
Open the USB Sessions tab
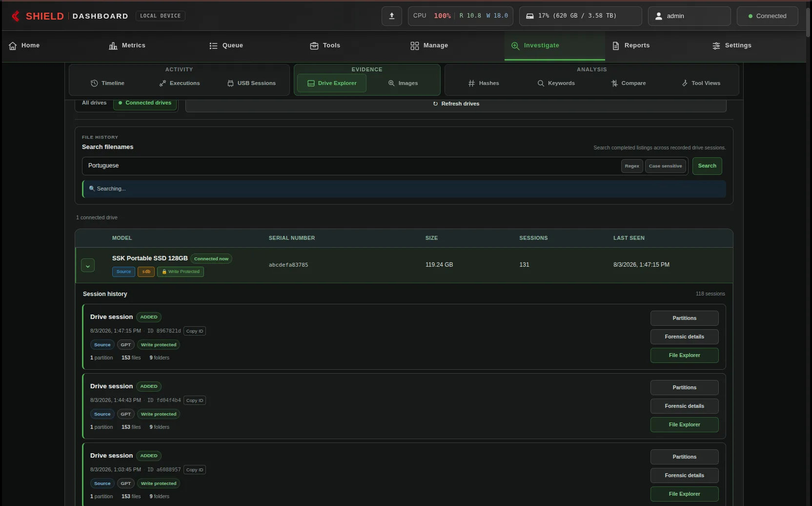point(252,84)
